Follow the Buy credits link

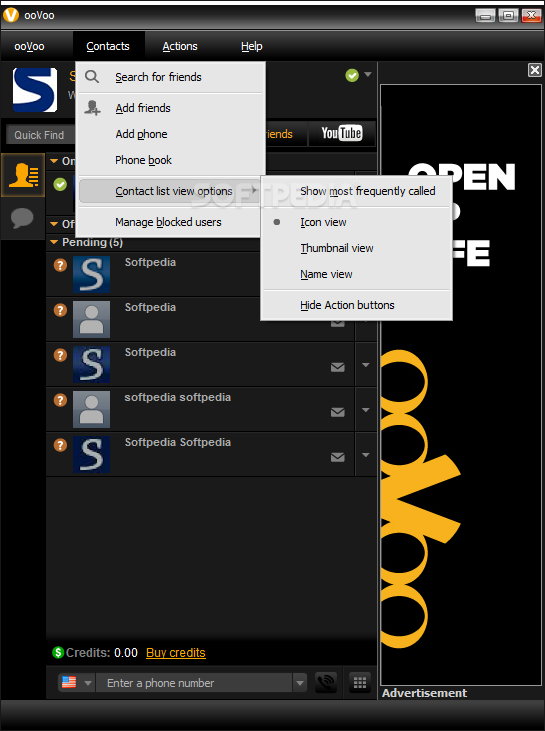(176, 653)
